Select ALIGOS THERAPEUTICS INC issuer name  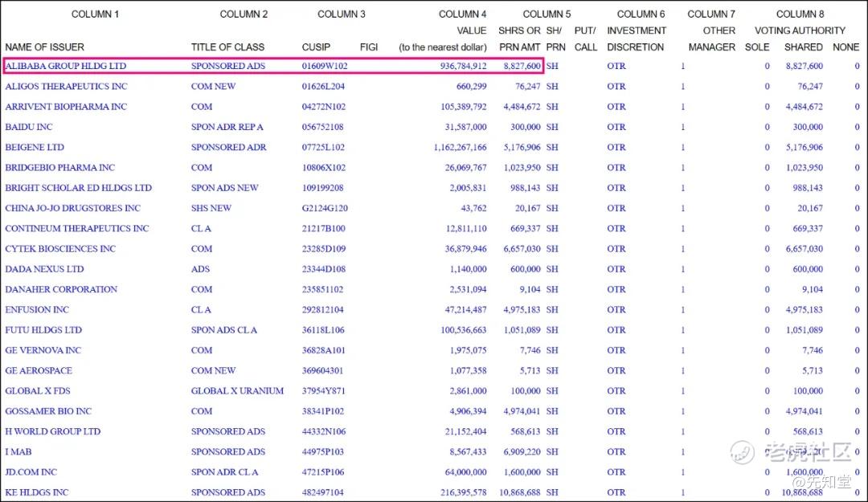pyautogui.click(x=66, y=86)
